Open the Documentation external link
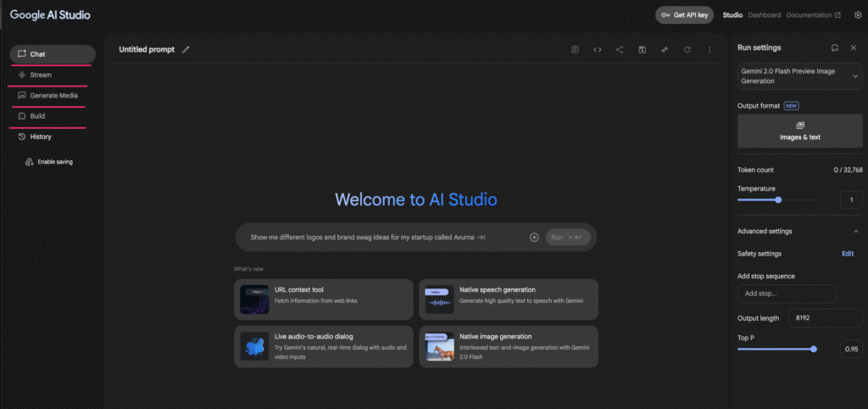Image resolution: width=868 pixels, height=409 pixels. 813,15
